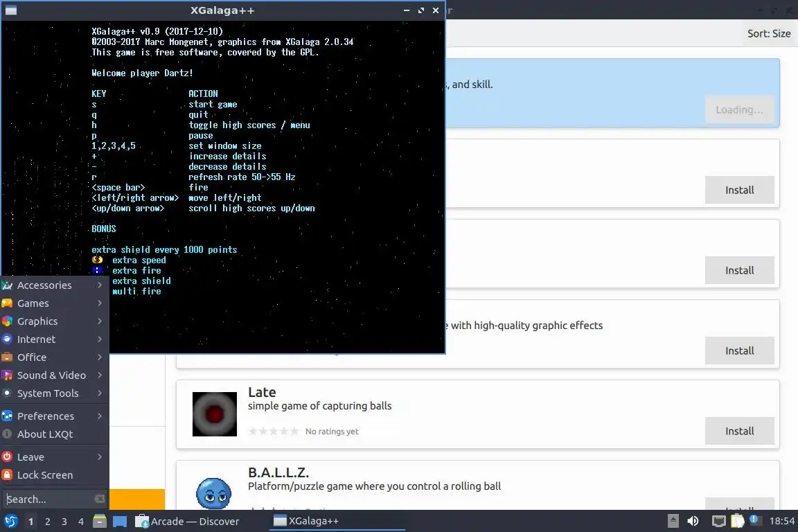Open the network connection tray icon
The height and width of the screenshot is (532, 798).
coord(718,521)
